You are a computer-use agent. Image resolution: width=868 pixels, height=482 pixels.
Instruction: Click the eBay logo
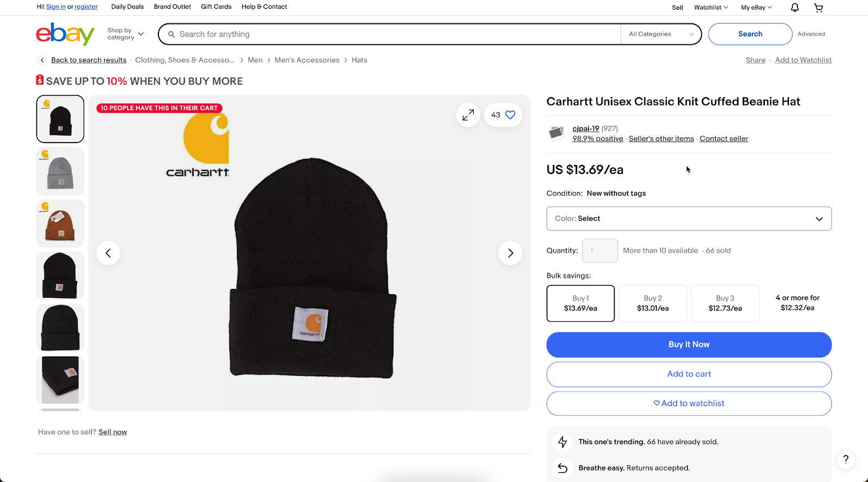(x=65, y=34)
